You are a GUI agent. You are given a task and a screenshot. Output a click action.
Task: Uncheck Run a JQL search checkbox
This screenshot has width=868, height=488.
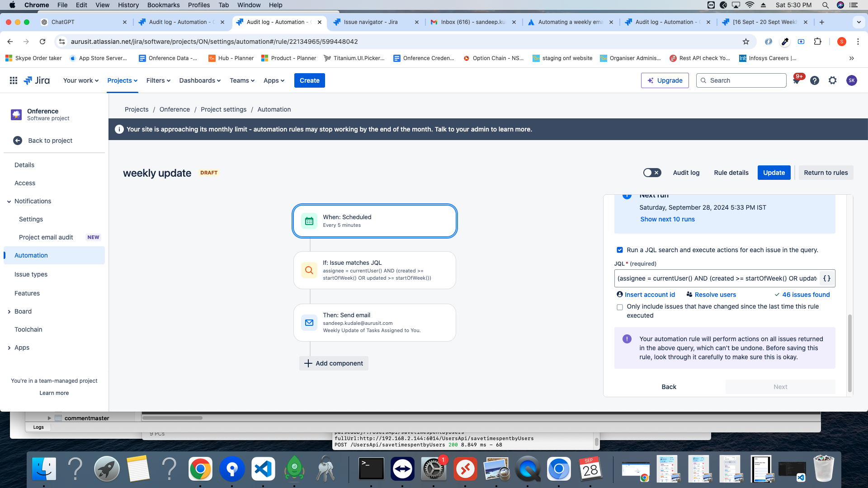619,250
